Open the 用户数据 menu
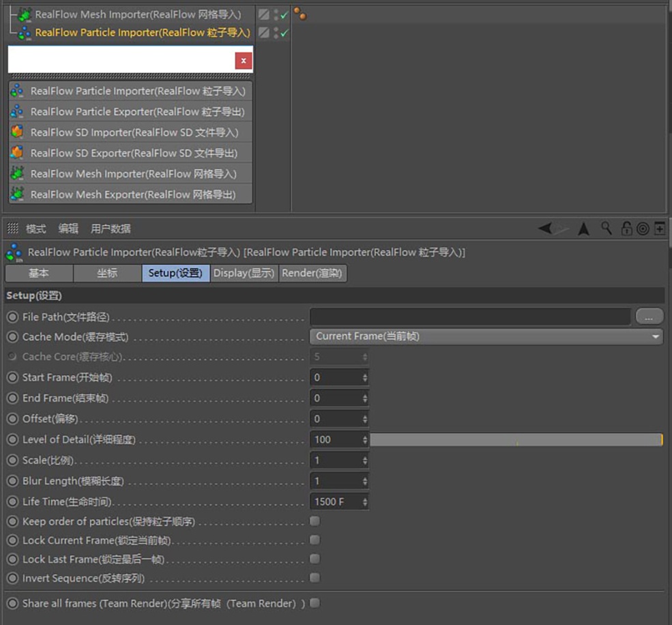The height and width of the screenshot is (625, 672). 111,229
